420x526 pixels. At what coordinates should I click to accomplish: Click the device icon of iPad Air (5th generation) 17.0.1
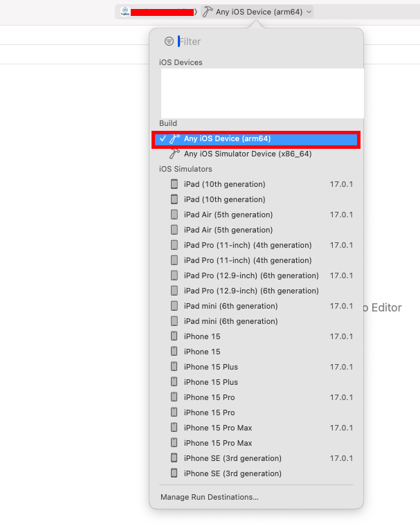point(174,215)
